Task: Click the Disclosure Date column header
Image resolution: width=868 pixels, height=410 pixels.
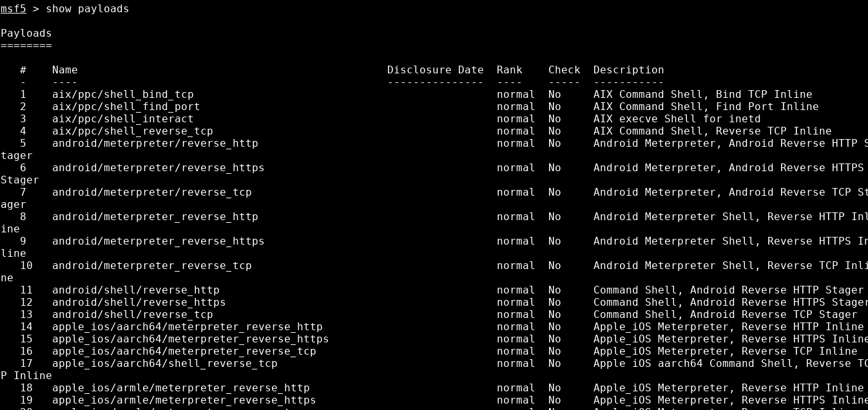Action: [x=435, y=70]
